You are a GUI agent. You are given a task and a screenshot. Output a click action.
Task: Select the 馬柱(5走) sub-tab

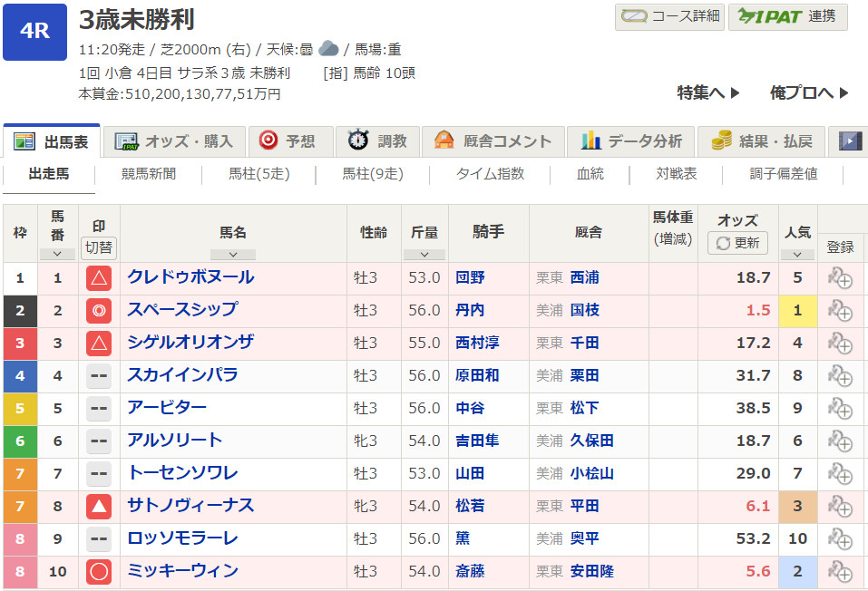tap(259, 174)
